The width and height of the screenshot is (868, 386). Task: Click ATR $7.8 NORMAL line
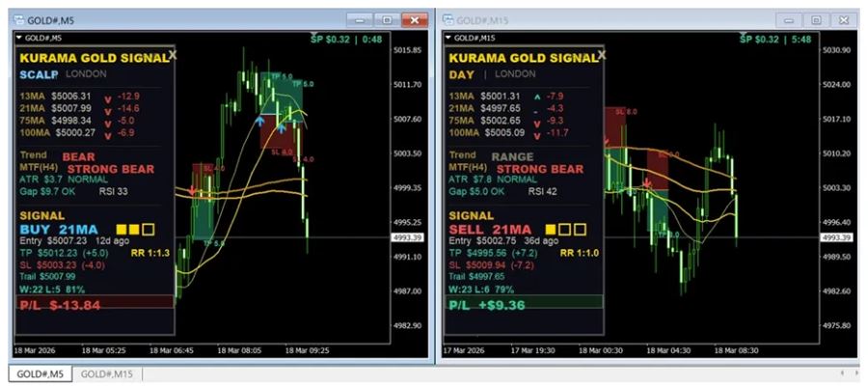click(x=492, y=179)
